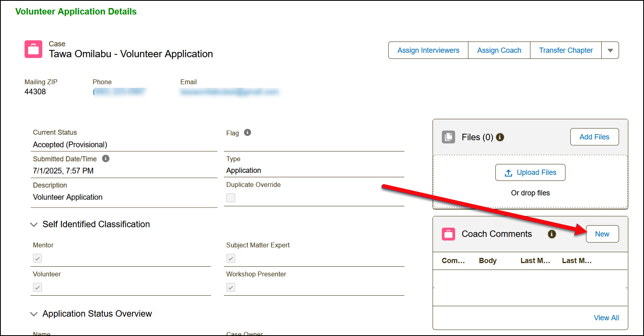This screenshot has width=644, height=336.
Task: Click the Coach Comments briefcase icon
Action: [x=448, y=234]
